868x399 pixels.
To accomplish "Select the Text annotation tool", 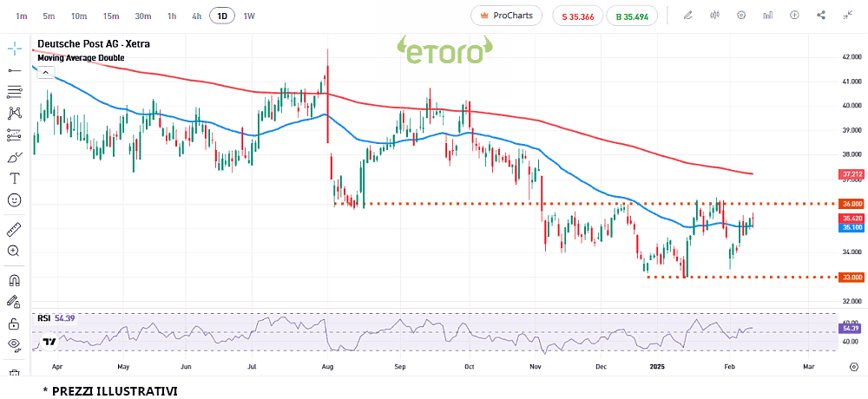I will 14,178.
